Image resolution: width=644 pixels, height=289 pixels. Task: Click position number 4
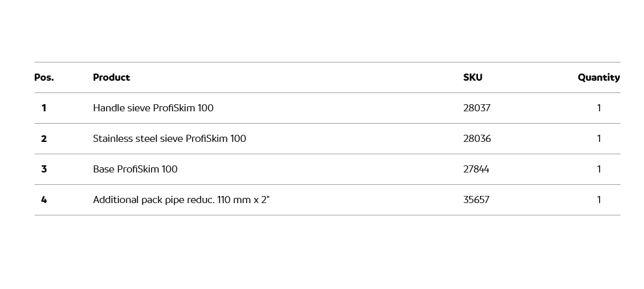point(44,200)
